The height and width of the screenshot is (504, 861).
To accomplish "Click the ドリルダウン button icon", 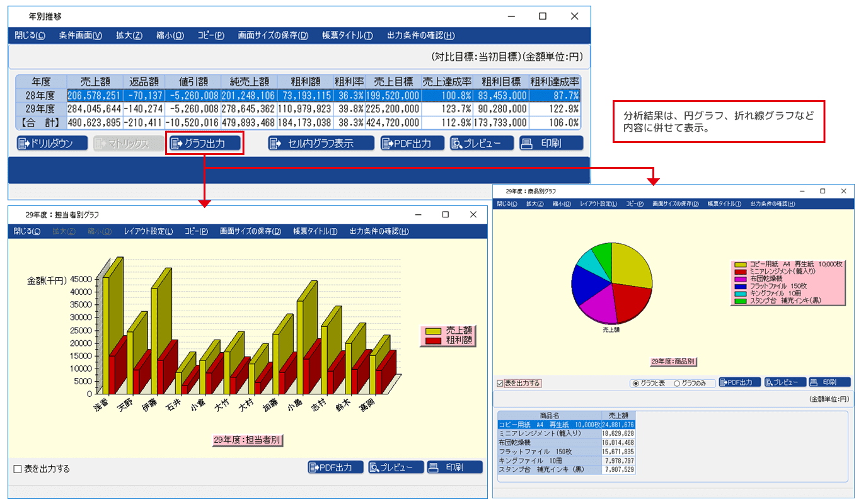I will 24,144.
